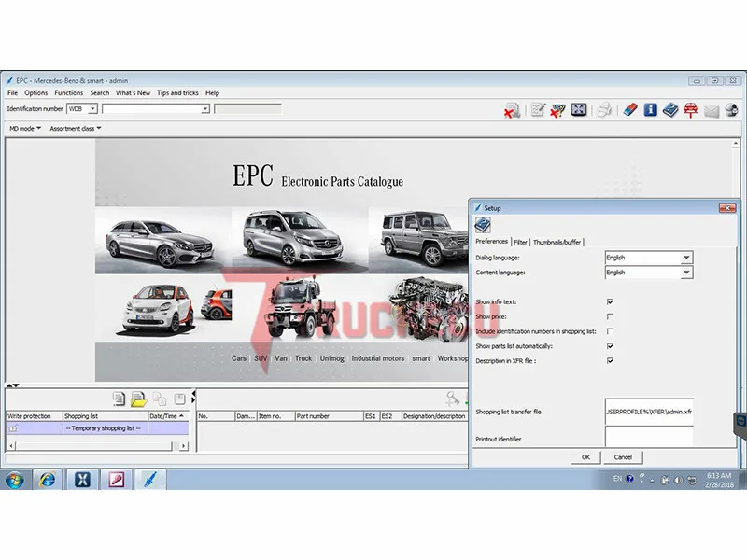747x560 pixels.
Task: Click the scroll right arrow in shopping list
Action: click(184, 446)
